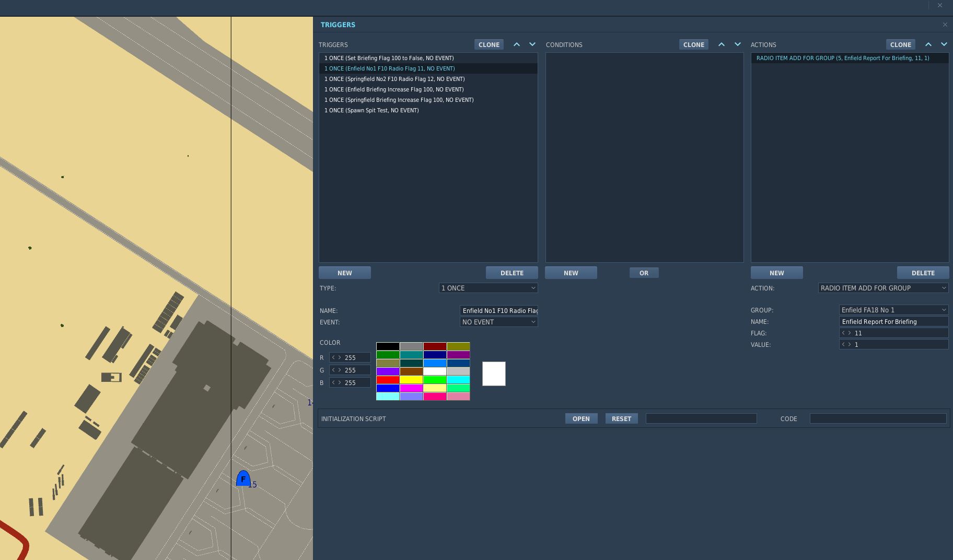953x560 pixels.
Task: Add a new condition with NEW button
Action: tap(571, 273)
